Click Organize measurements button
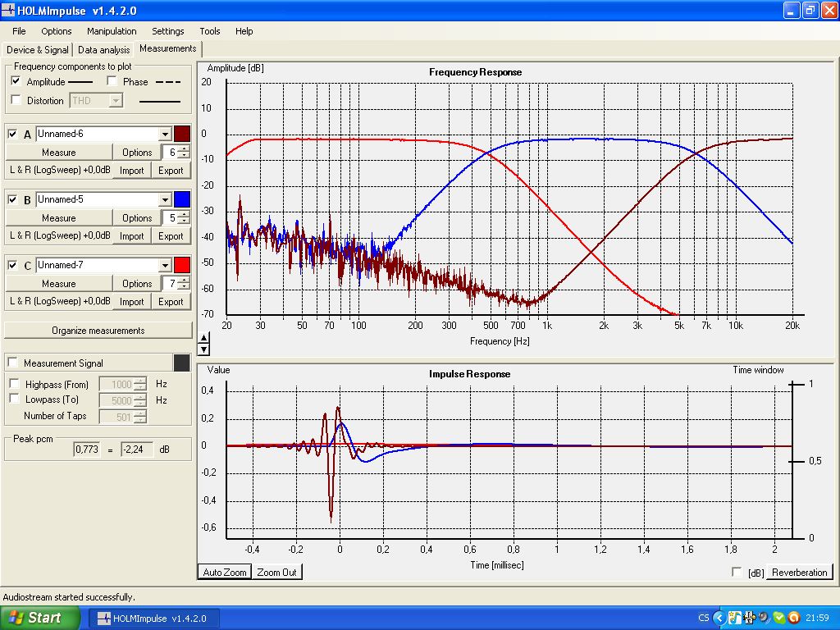 point(98,331)
